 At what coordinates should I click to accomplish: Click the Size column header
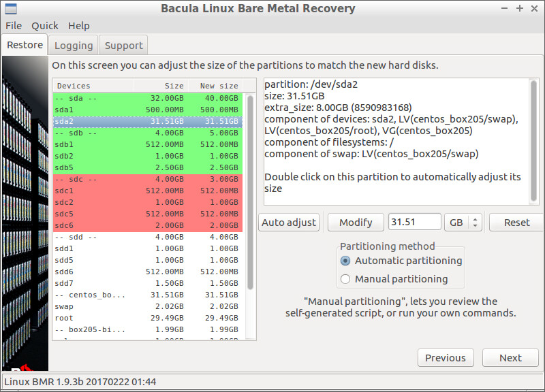161,86
